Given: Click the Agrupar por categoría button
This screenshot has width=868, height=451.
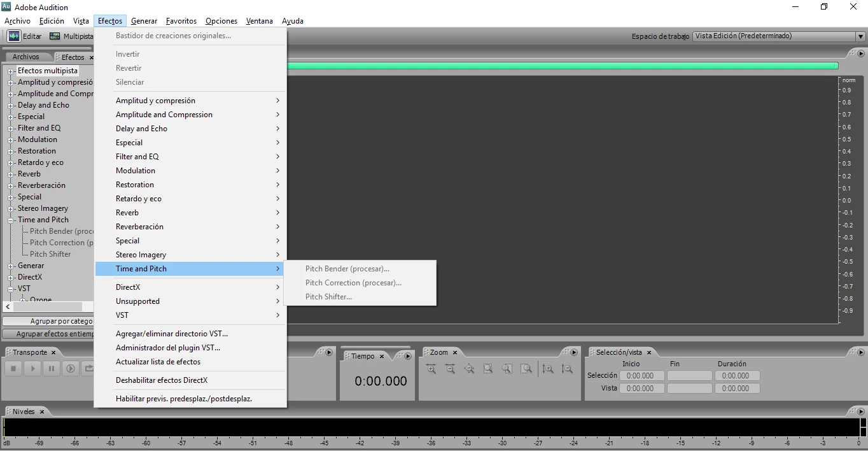Looking at the screenshot, I should [x=48, y=322].
